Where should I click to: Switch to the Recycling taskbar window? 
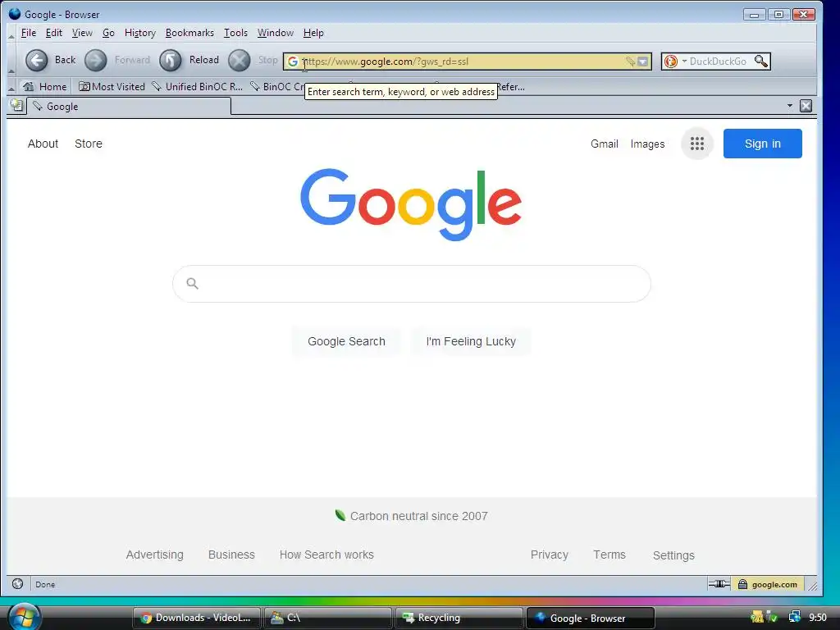coord(459,618)
